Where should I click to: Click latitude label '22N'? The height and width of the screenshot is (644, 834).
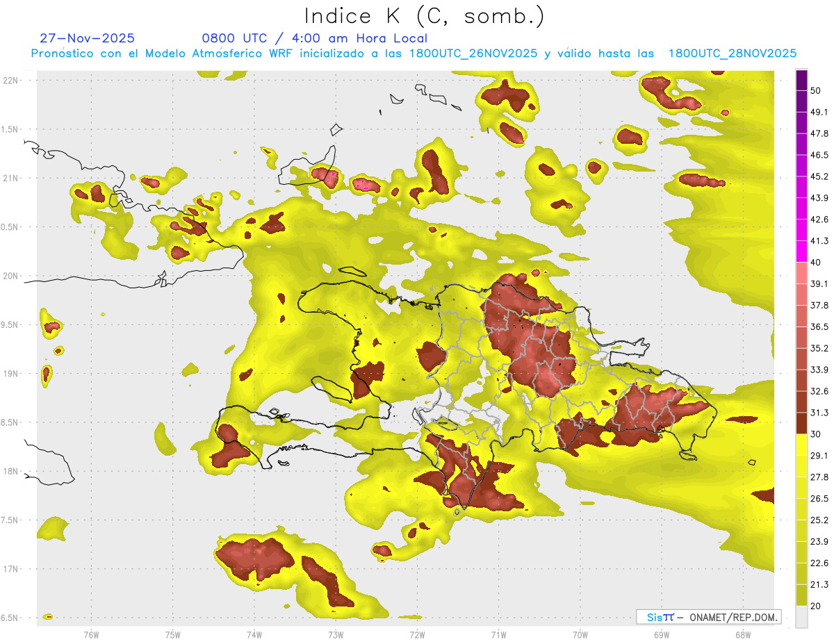(x=10, y=80)
